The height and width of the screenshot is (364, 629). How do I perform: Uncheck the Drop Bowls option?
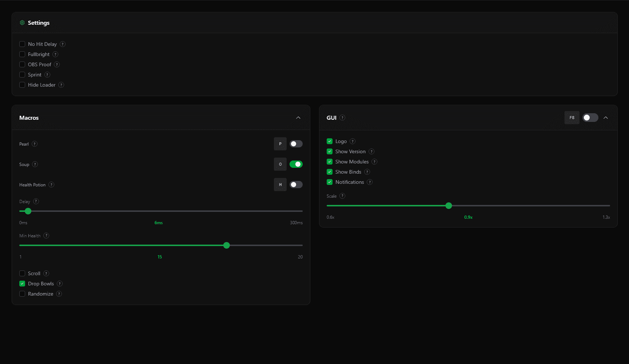click(x=22, y=284)
